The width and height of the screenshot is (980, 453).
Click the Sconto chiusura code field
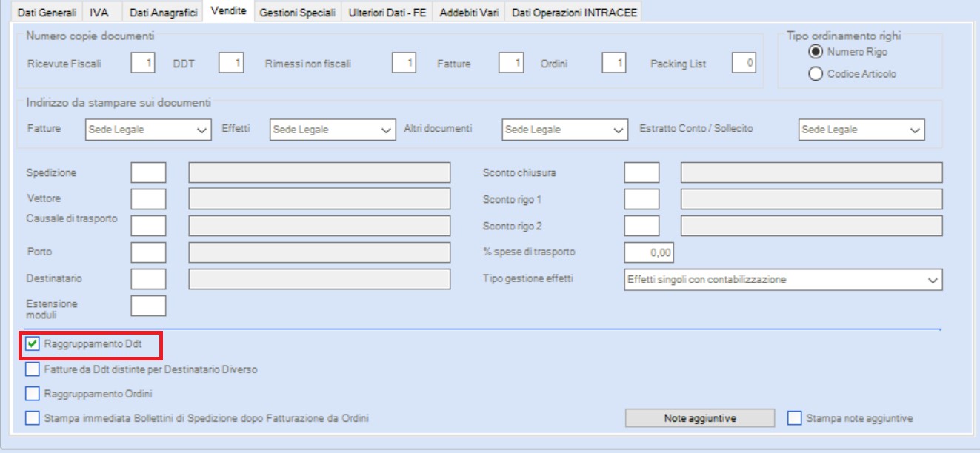(641, 172)
